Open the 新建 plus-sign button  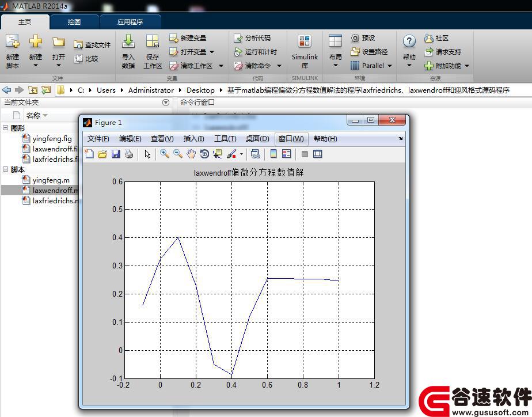35,41
